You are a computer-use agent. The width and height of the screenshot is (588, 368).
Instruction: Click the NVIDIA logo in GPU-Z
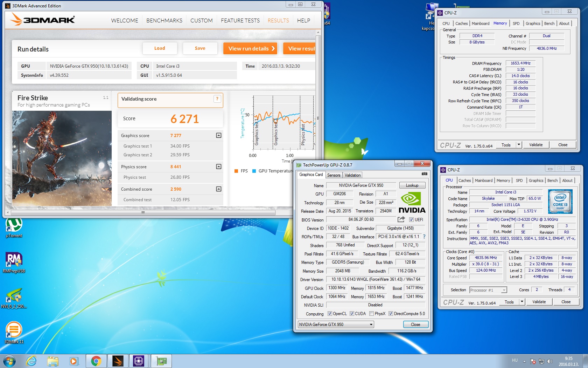412,203
